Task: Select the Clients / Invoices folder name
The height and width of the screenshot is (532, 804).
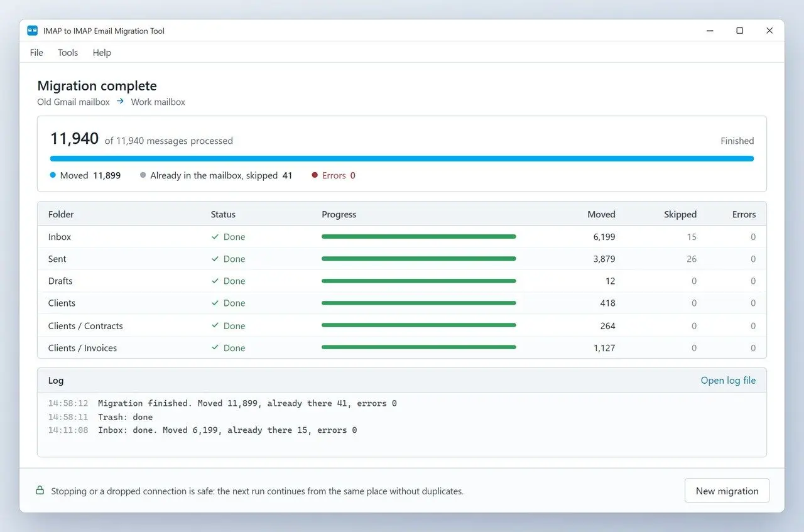Action: tap(82, 347)
